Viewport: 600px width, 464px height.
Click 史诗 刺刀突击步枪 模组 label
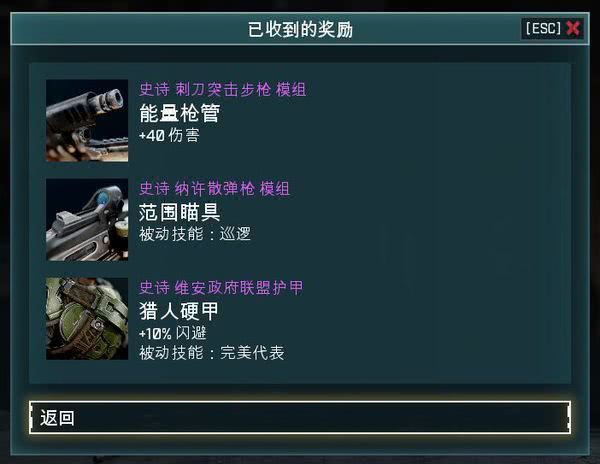tap(223, 90)
